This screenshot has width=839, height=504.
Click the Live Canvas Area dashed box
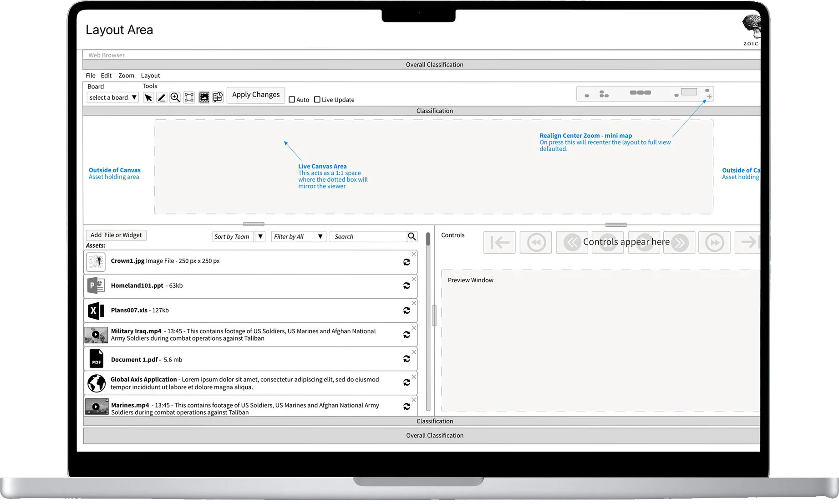[x=433, y=167]
